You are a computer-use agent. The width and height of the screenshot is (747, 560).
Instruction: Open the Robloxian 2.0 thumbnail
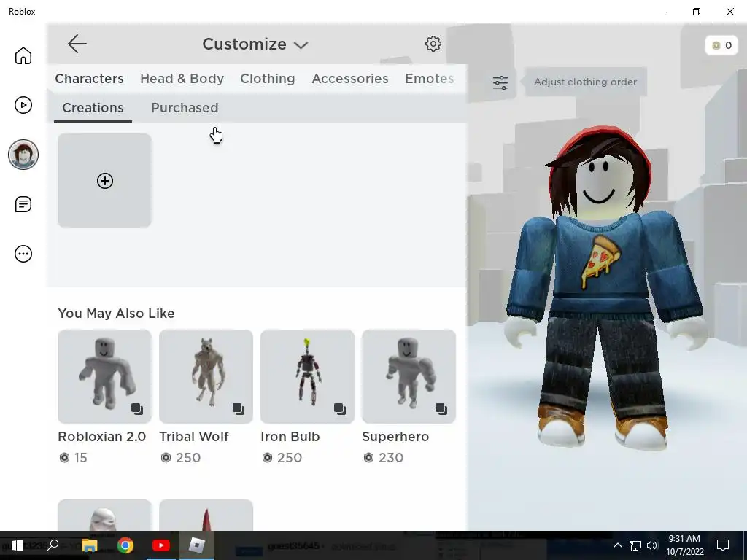105,376
